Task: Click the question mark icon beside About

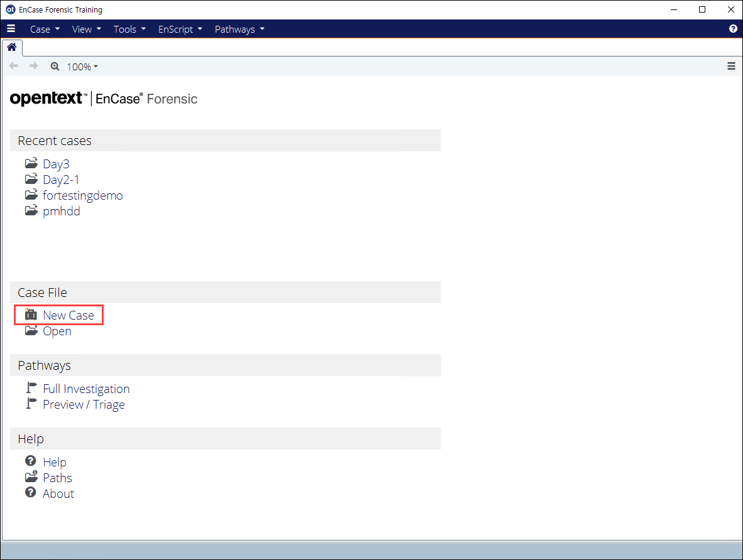Action: 31,492
